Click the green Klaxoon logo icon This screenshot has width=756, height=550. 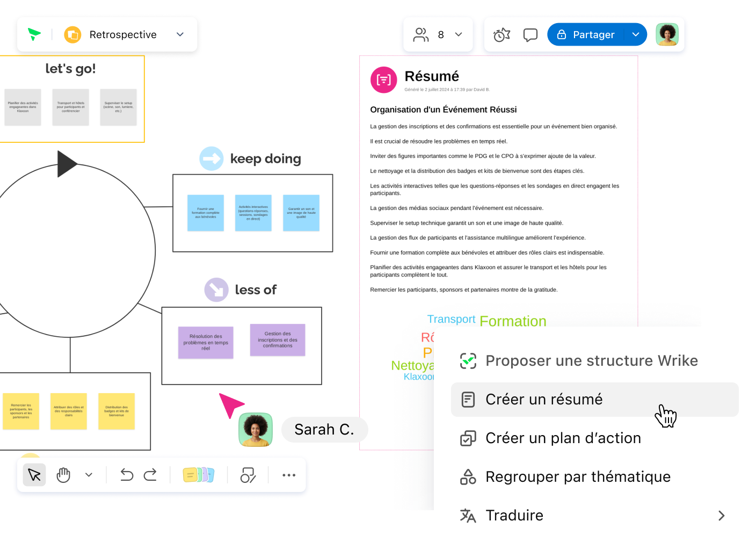[34, 34]
